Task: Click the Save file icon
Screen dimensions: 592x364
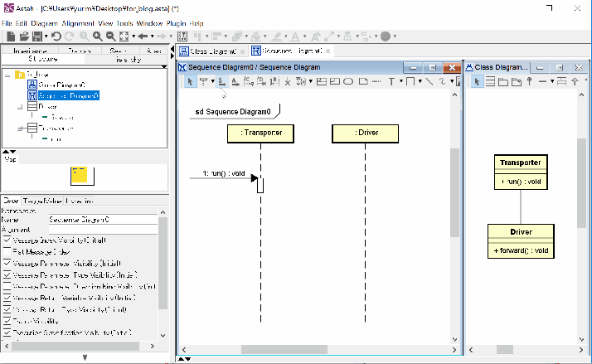Action: pos(35,36)
